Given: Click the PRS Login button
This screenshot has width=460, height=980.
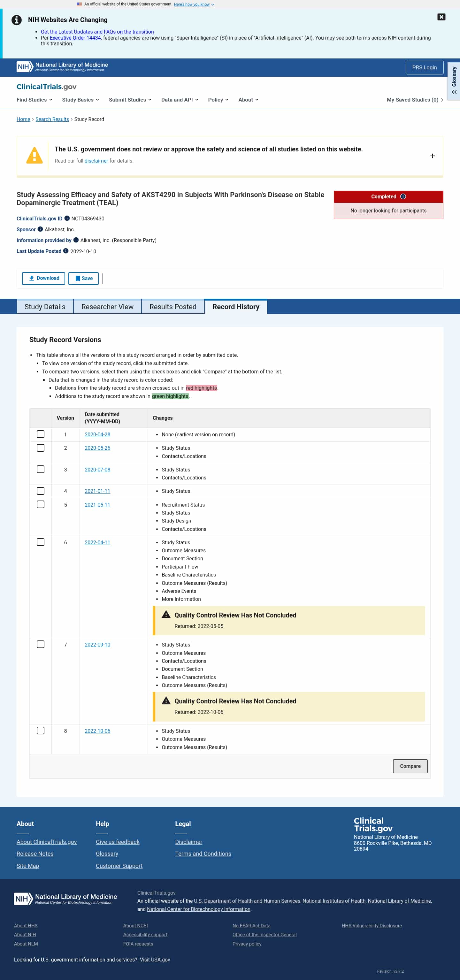Looking at the screenshot, I should (x=424, y=67).
